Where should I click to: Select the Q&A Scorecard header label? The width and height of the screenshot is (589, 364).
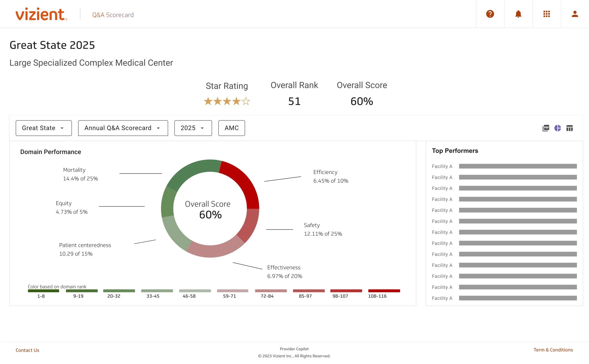click(x=113, y=15)
